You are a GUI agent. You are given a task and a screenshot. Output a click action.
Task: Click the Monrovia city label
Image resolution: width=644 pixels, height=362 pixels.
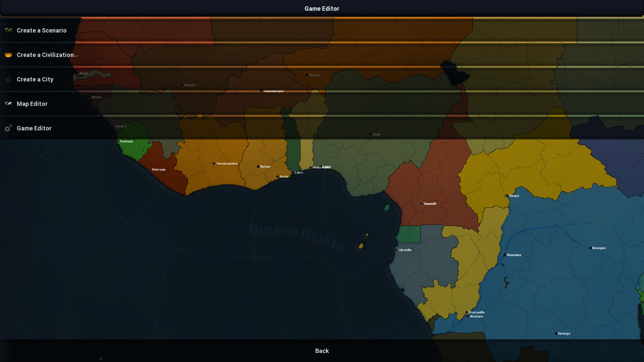click(x=158, y=170)
